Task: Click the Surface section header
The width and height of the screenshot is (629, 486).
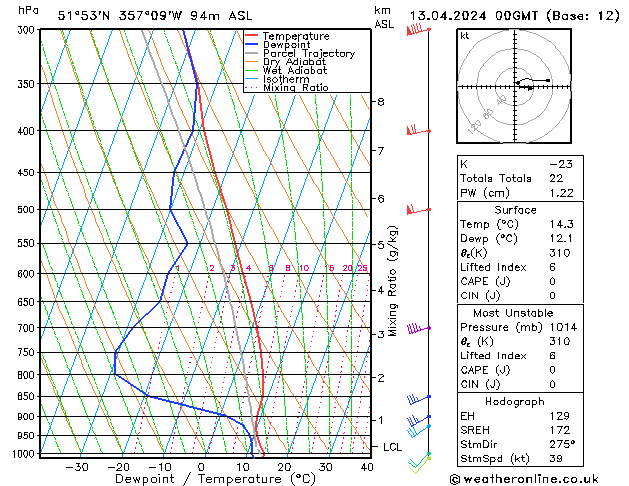Action: [x=515, y=210]
